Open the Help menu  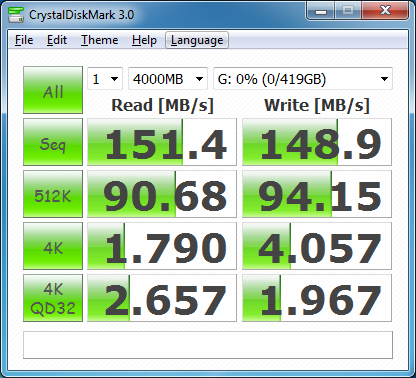(144, 40)
